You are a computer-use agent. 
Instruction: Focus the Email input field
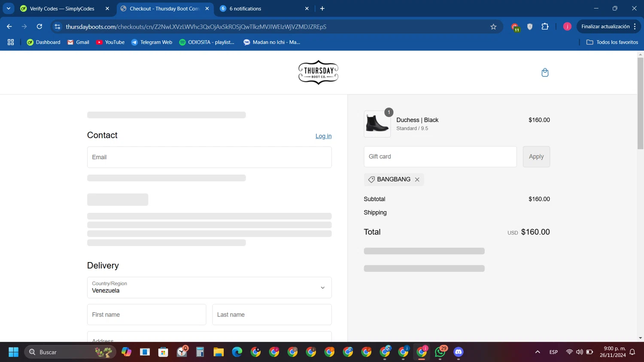[x=209, y=157]
